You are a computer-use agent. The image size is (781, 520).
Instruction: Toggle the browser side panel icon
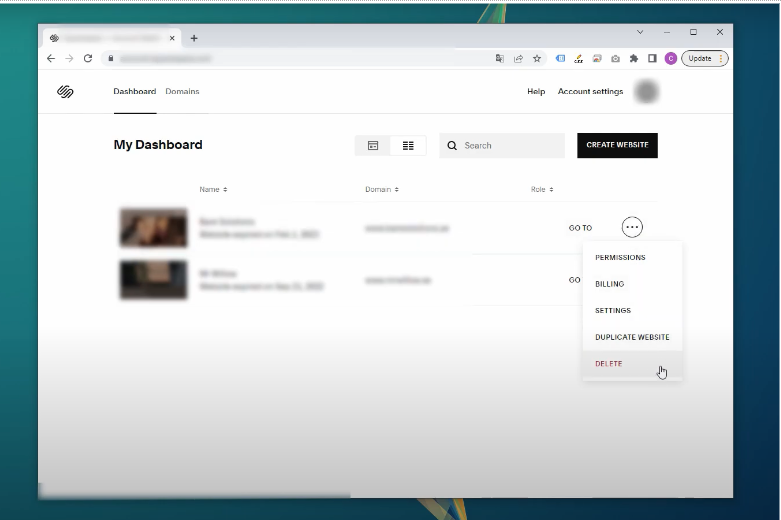coord(652,59)
